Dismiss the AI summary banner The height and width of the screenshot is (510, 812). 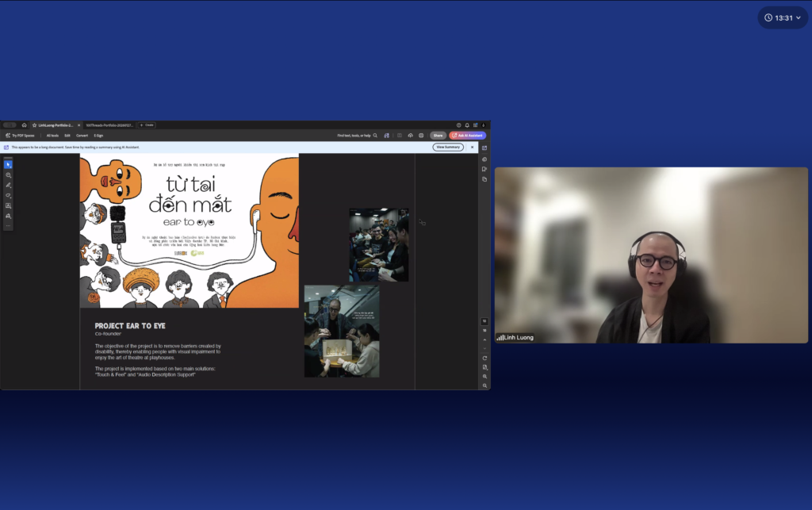(x=473, y=147)
